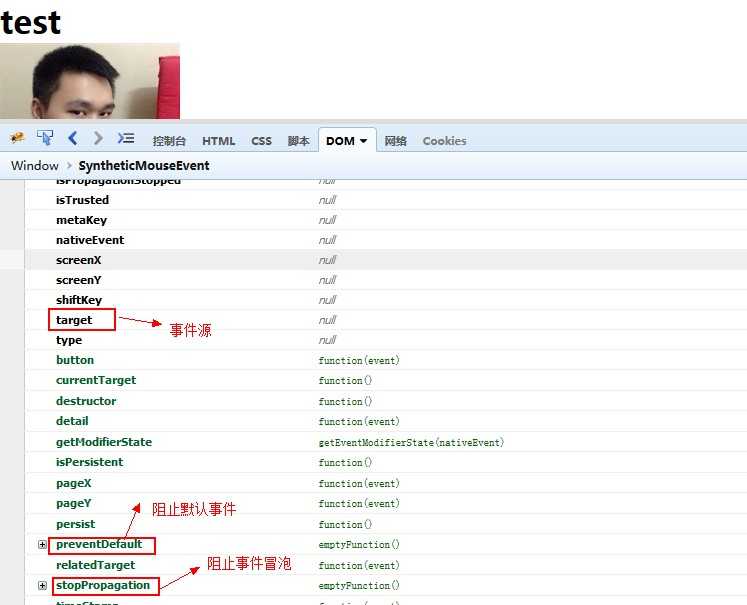This screenshot has width=747, height=605.
Task: Open the 网络 tab
Action: [395, 141]
